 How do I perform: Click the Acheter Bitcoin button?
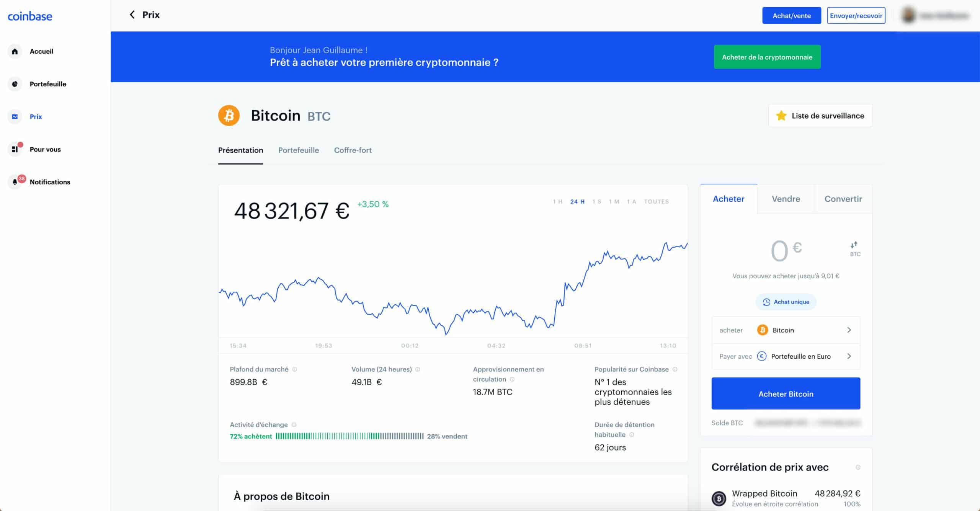pos(786,393)
